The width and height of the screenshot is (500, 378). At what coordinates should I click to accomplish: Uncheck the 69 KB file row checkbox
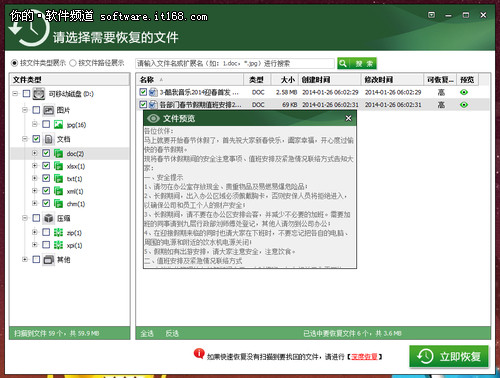(143, 104)
